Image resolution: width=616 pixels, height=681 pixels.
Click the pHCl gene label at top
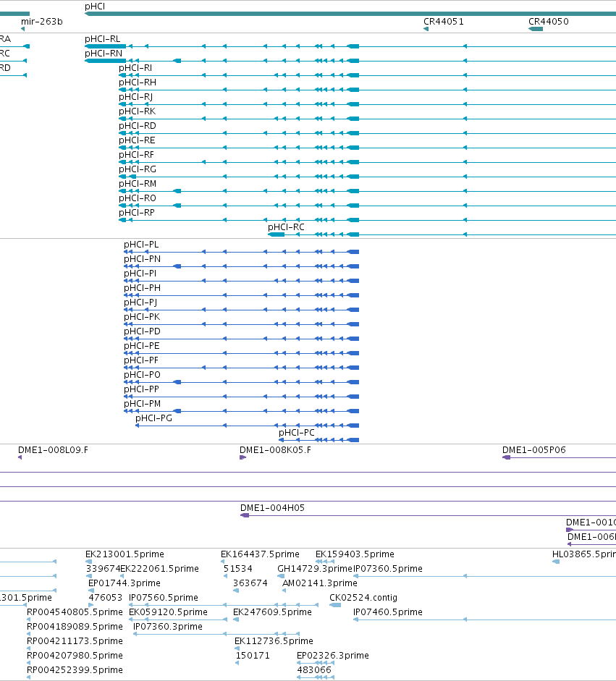pyautogui.click(x=95, y=7)
